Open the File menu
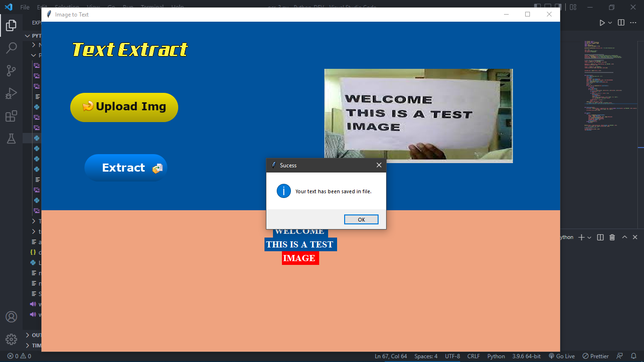 point(25,7)
